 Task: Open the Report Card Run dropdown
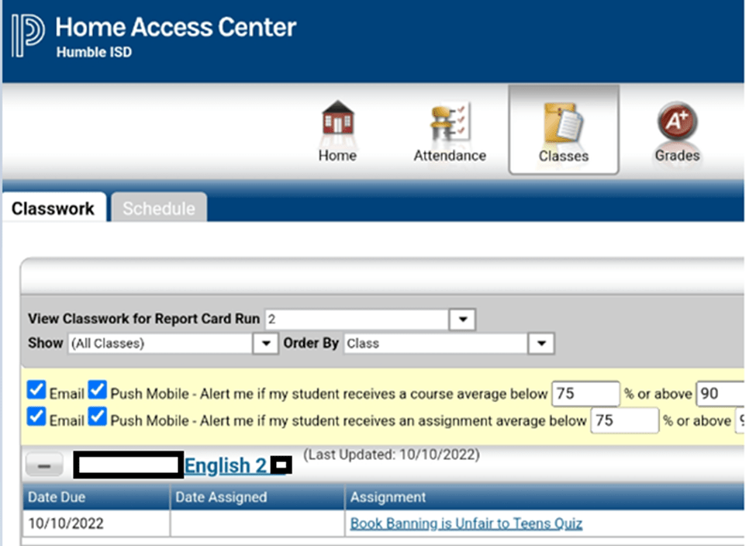pos(463,320)
